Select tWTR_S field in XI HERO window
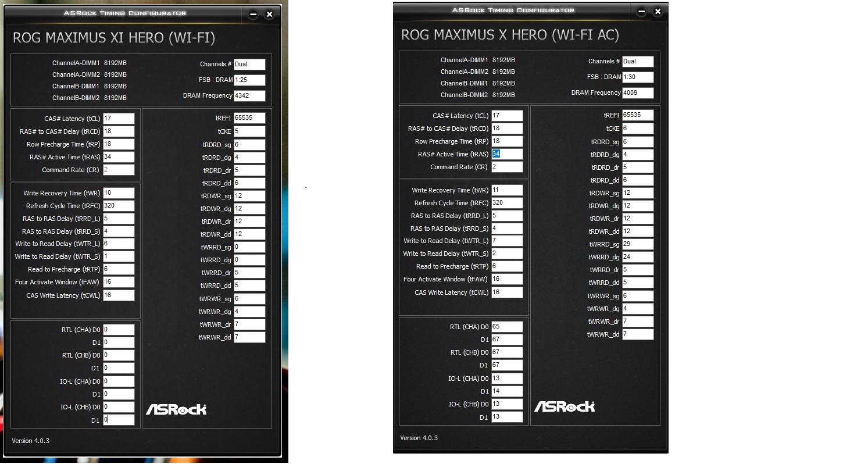868x464 pixels. pyautogui.click(x=119, y=256)
